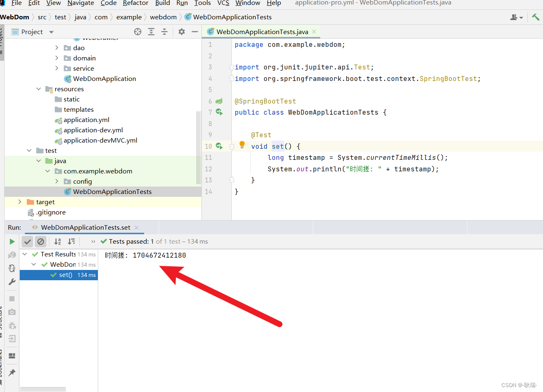Image resolution: width=543 pixels, height=392 pixels.
Task: Select application.yml file
Action: pyautogui.click(x=86, y=120)
